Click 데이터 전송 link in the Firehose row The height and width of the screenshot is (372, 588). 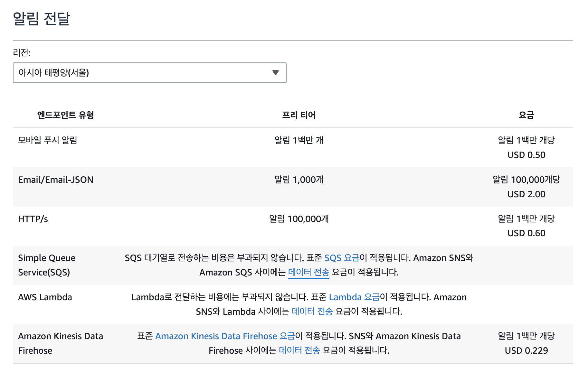coord(299,350)
